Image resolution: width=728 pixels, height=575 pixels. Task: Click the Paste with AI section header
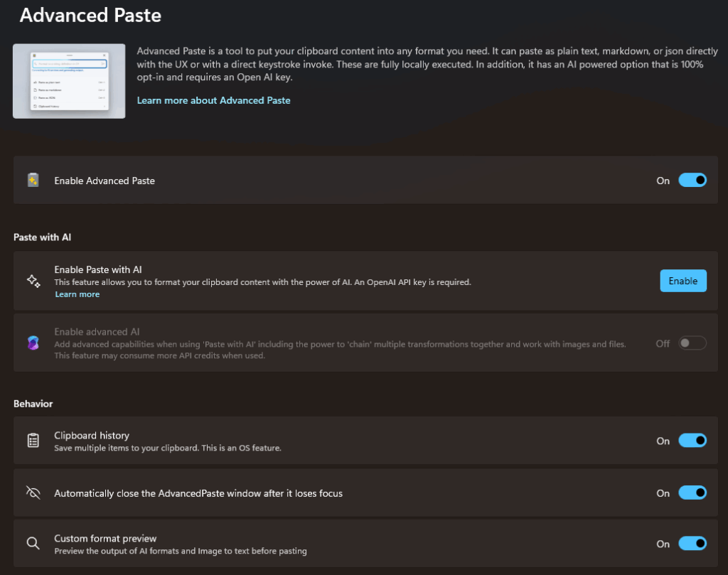tap(42, 237)
